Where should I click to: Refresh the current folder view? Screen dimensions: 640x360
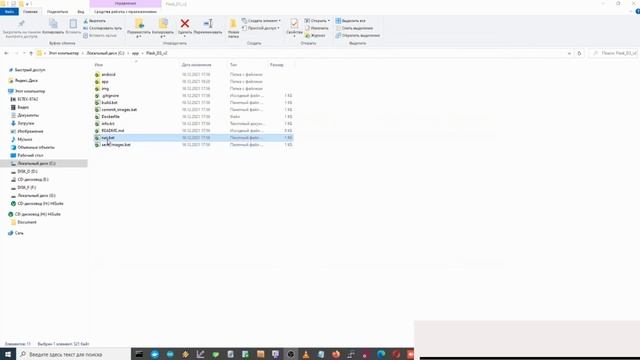[579, 53]
